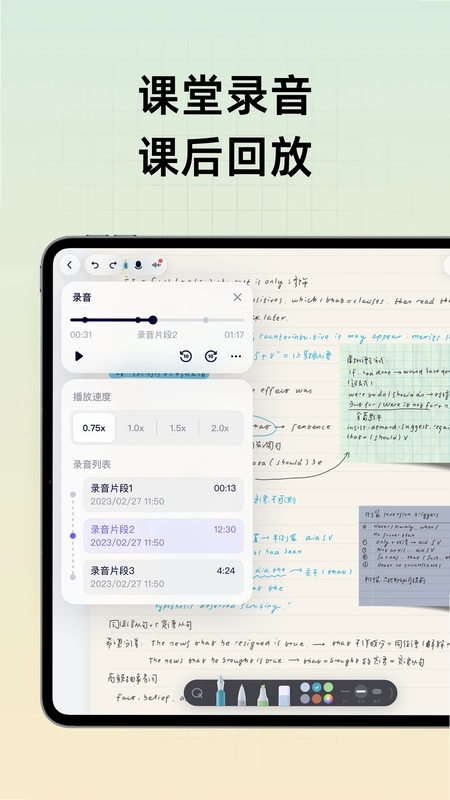Pick the checked teal color swatch
450x800 pixels.
(317, 687)
